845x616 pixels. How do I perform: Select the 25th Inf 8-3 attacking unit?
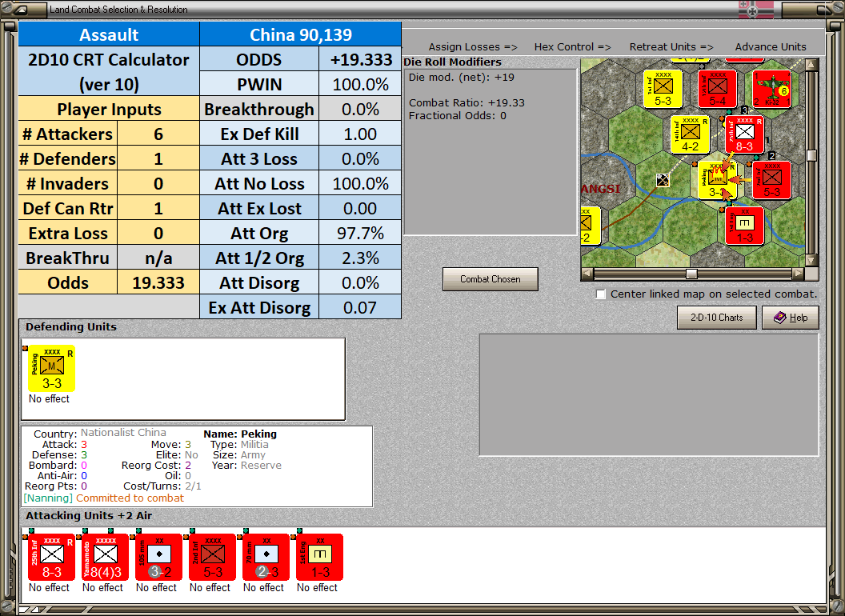52,558
